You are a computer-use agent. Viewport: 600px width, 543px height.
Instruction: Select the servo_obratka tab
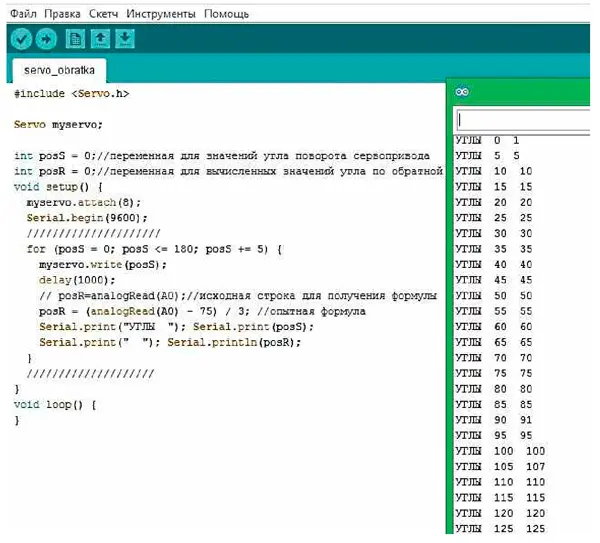59,73
